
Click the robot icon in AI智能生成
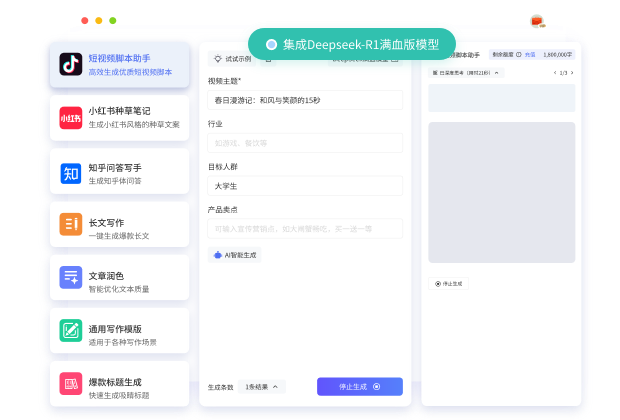click(x=217, y=255)
